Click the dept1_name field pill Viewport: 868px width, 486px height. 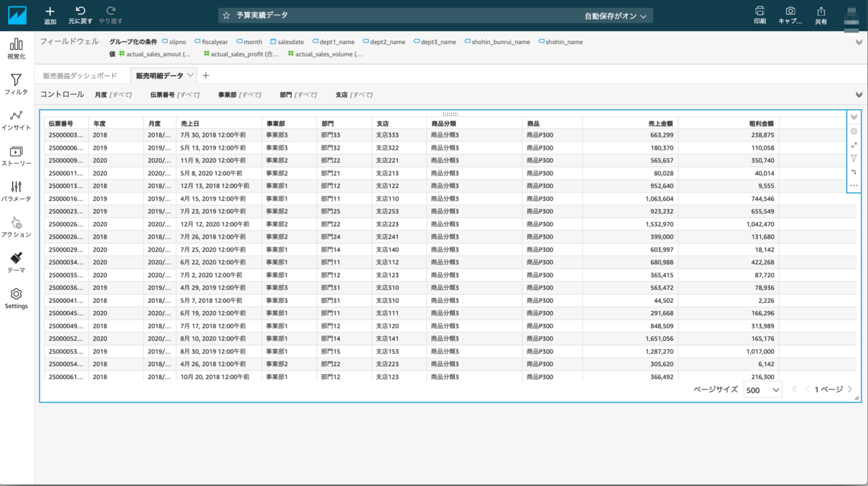point(333,42)
